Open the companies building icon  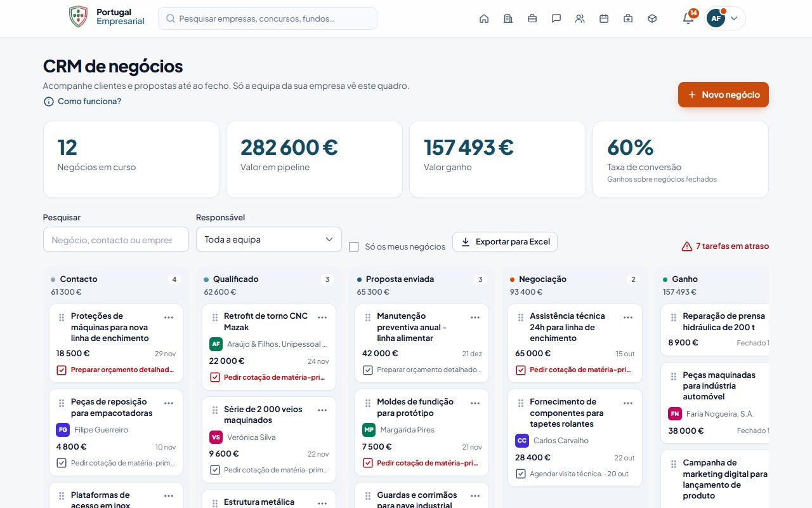[x=507, y=18]
